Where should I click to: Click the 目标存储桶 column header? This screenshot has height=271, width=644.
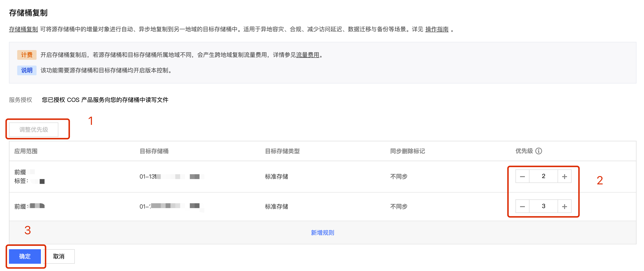click(154, 151)
